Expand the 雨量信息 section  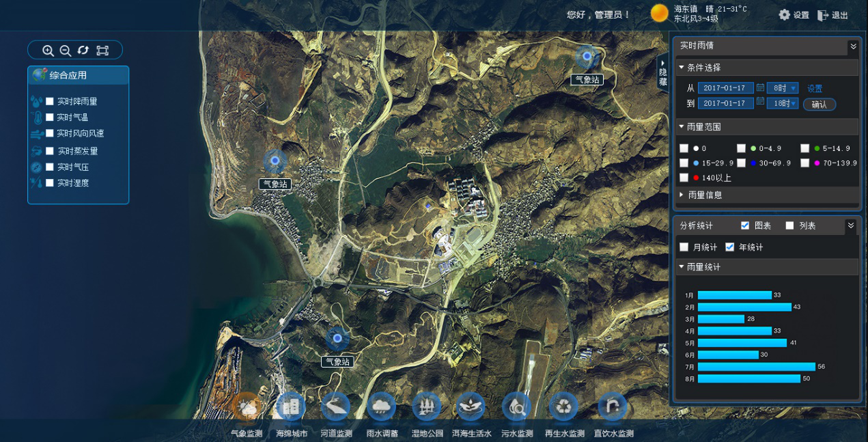coord(705,195)
